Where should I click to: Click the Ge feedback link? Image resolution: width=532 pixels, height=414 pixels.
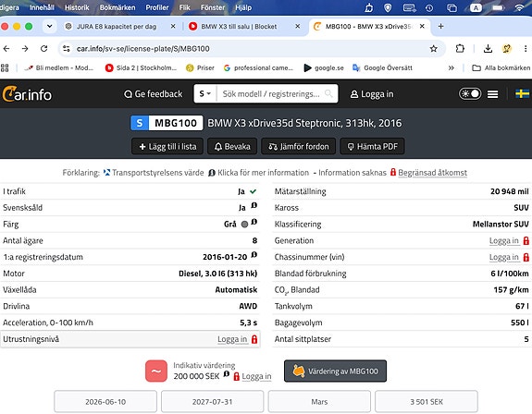point(153,94)
